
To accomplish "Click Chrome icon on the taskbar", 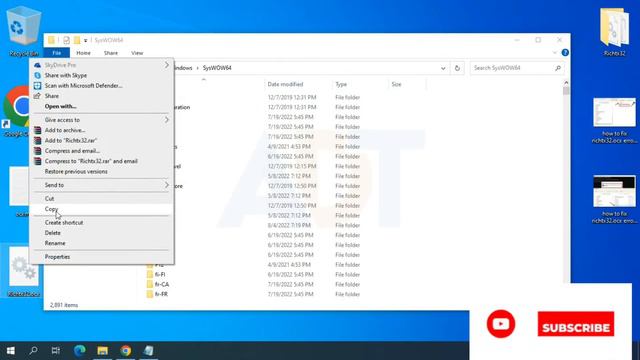I will click(126, 351).
